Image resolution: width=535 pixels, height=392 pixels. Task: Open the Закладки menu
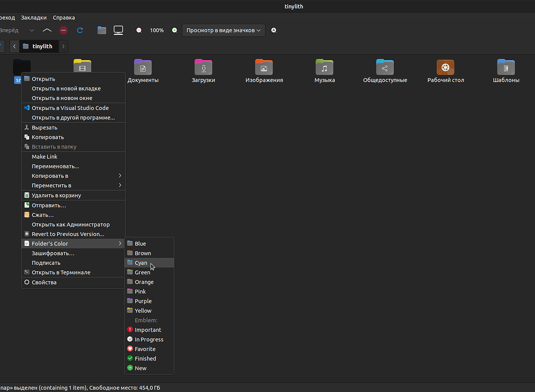pyautogui.click(x=33, y=18)
